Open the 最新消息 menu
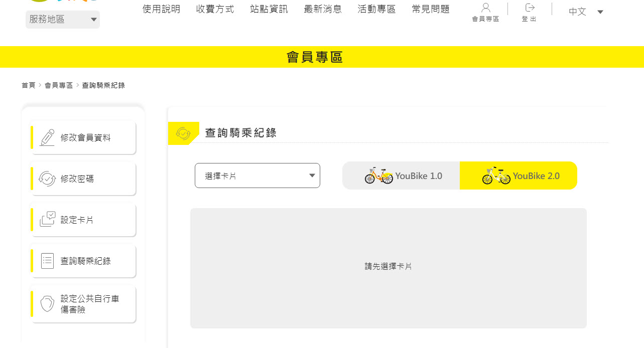The image size is (644, 348). click(323, 9)
